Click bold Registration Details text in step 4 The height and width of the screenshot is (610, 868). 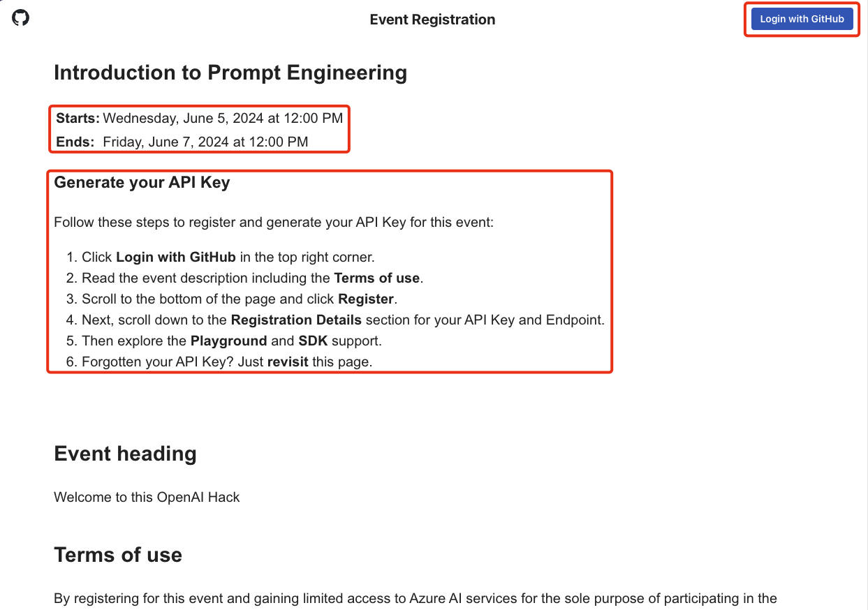296,320
